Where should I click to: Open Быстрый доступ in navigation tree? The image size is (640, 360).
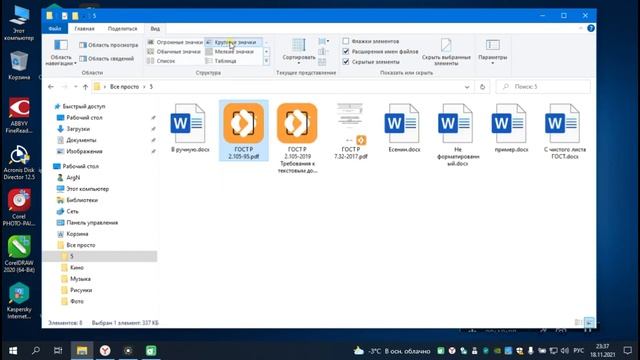[84, 106]
